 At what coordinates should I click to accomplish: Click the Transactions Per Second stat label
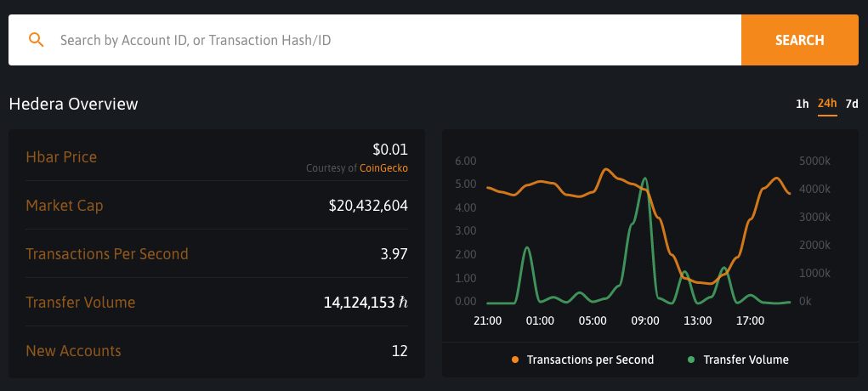click(107, 254)
